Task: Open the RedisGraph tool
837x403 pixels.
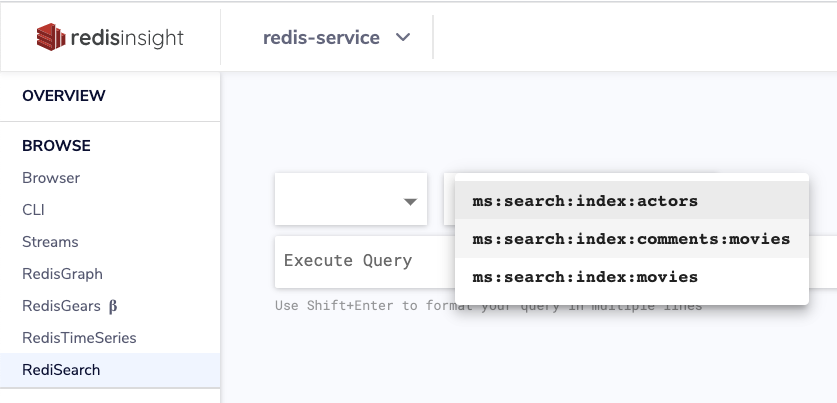Action: point(62,274)
